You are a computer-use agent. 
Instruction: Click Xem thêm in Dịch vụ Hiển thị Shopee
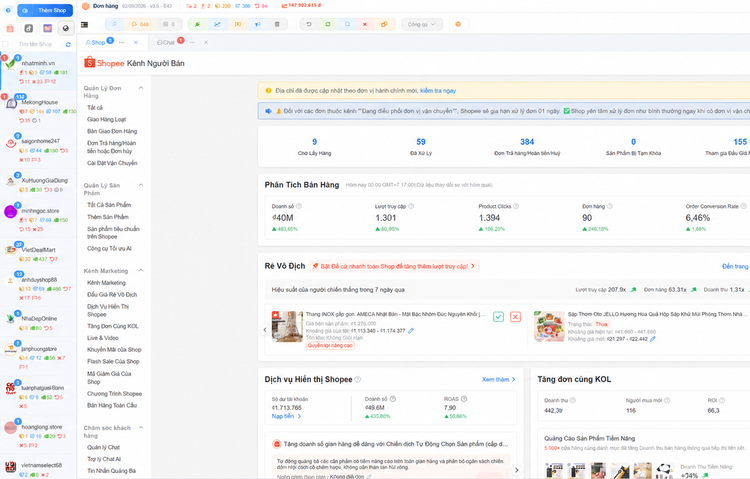(498, 379)
